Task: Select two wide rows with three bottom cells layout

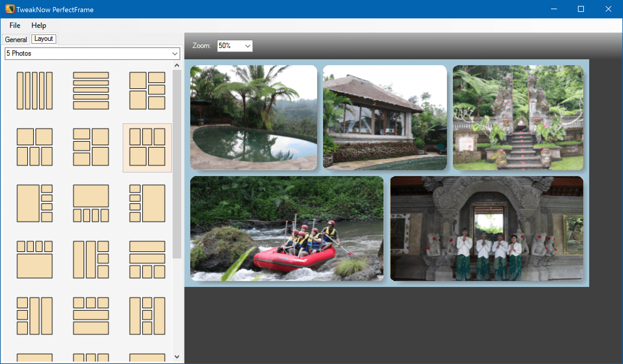Action: click(x=147, y=260)
